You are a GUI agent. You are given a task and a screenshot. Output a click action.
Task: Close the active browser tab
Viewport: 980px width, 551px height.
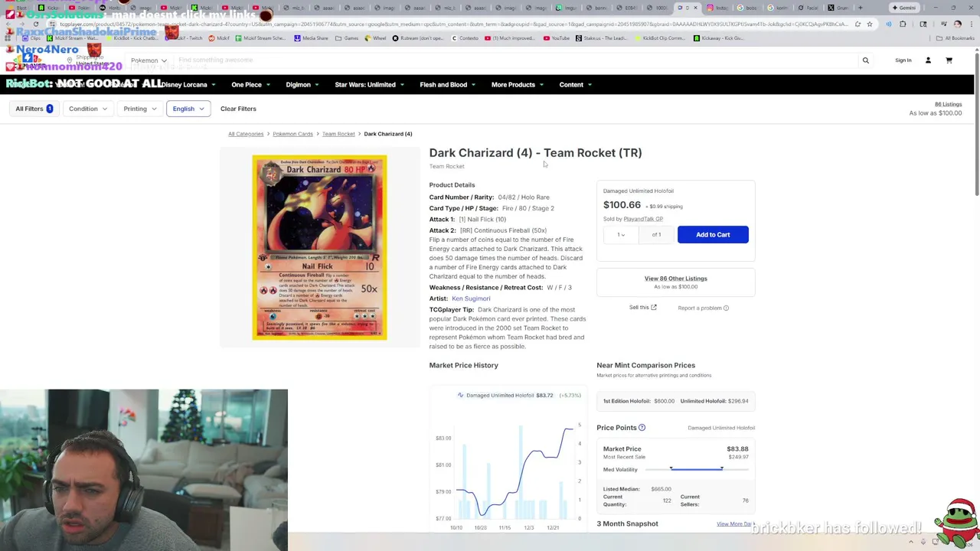[x=695, y=8]
